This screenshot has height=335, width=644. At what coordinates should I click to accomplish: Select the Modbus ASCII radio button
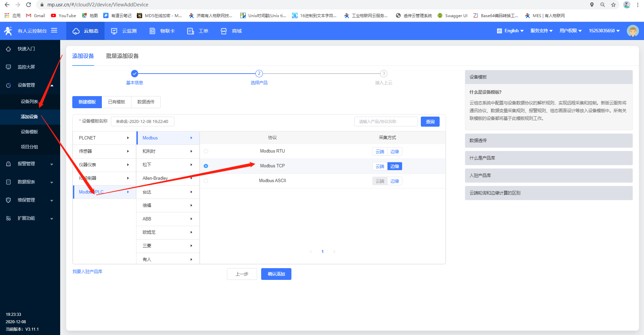(206, 181)
